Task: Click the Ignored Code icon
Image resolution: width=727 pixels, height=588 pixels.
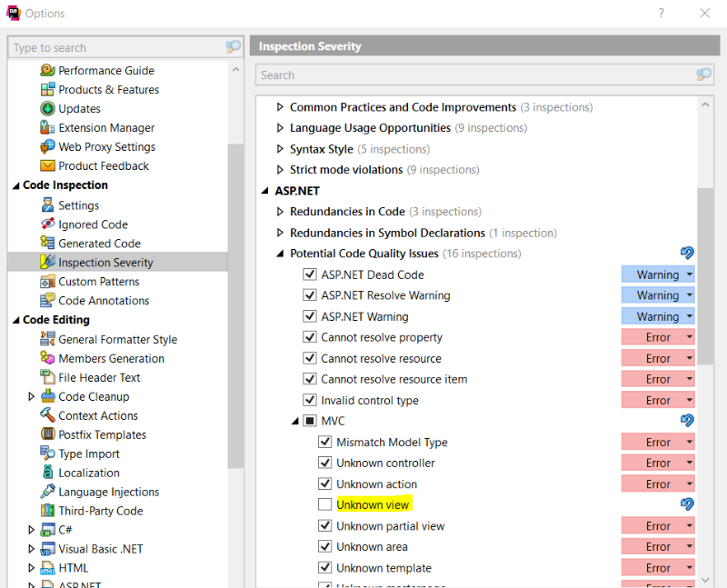Action: (x=48, y=224)
